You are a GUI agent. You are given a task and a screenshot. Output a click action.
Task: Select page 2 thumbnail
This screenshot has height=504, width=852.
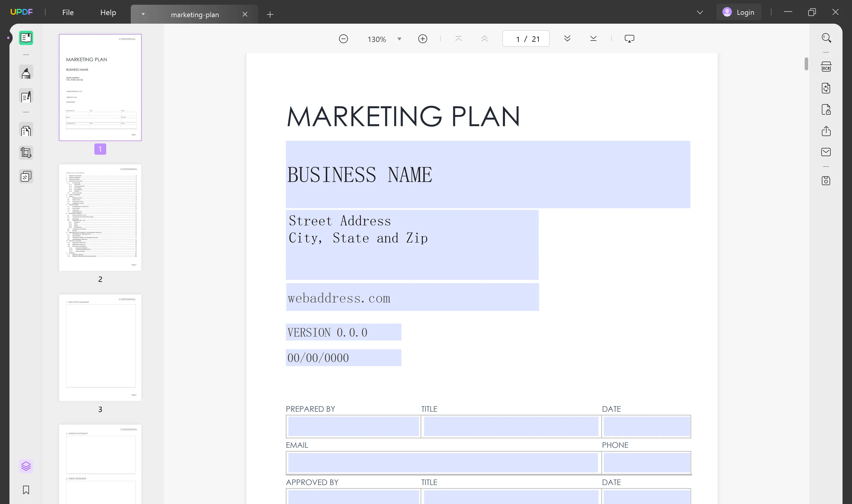(100, 217)
